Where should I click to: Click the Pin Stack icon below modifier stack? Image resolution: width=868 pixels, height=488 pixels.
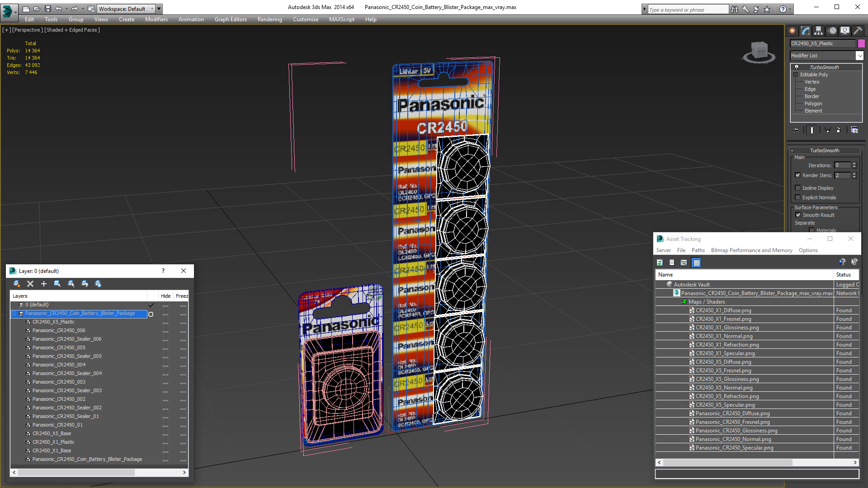coord(796,130)
